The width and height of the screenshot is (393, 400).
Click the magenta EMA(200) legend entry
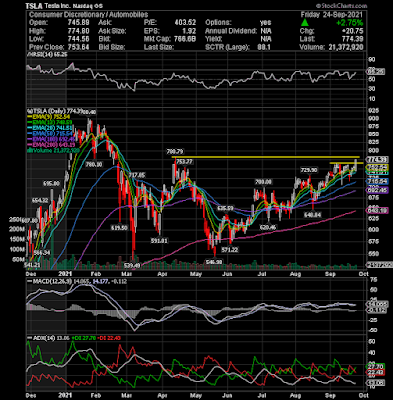click(50, 144)
